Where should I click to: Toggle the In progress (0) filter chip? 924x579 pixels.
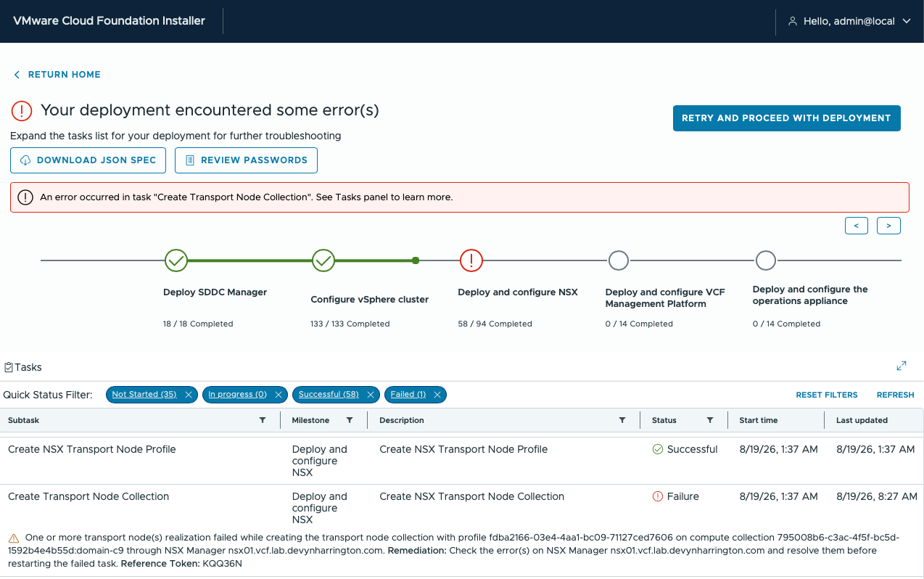tap(237, 394)
